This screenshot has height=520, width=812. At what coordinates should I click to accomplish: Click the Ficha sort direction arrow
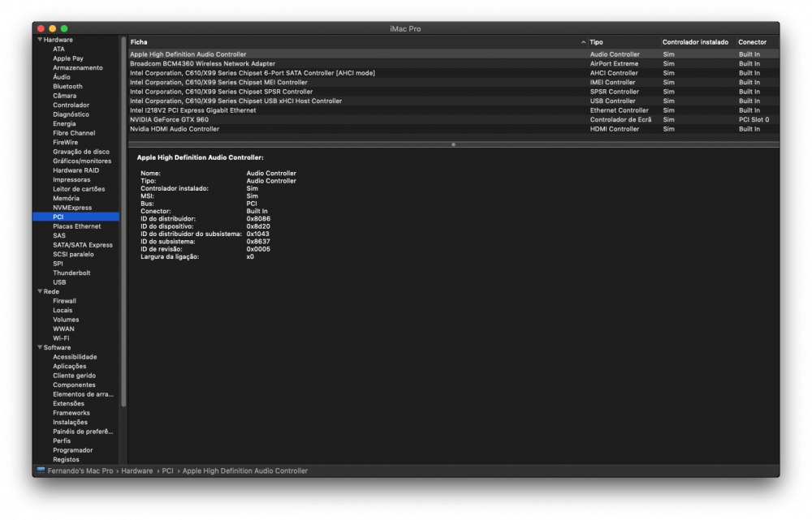(x=583, y=42)
